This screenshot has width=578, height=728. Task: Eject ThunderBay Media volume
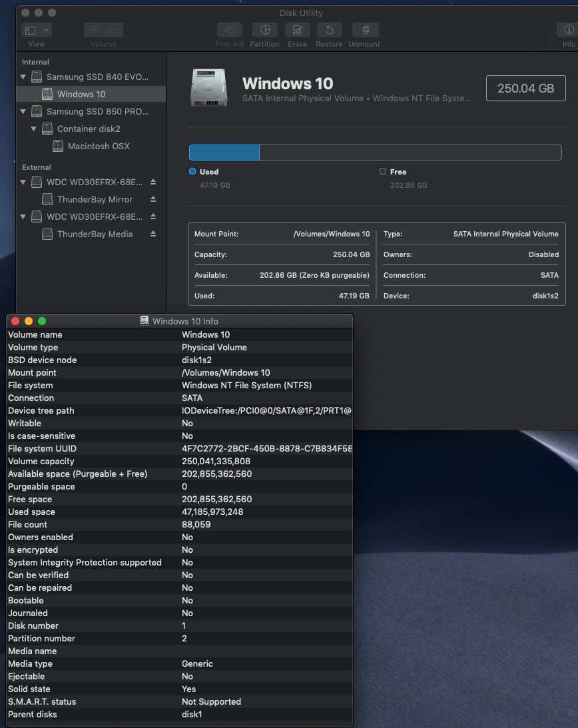pyautogui.click(x=152, y=234)
